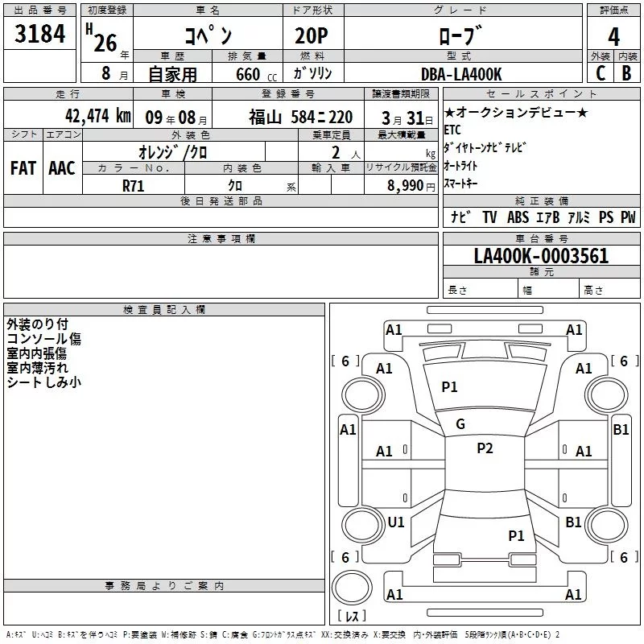
Task: Select the registration number 福山 584 ニ 220
Action: point(300,117)
